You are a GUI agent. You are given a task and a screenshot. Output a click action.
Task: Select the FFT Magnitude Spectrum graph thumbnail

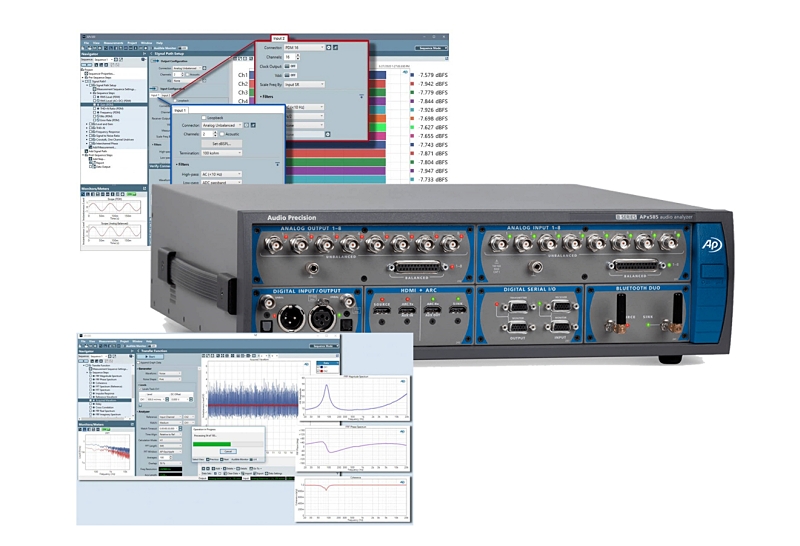tap(356, 399)
